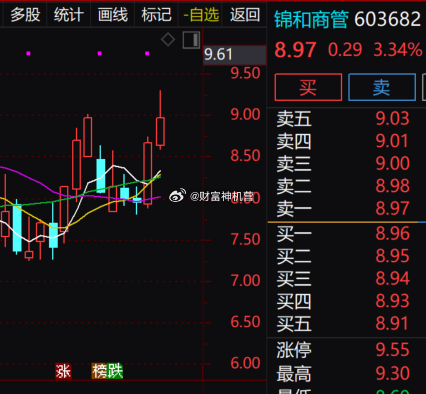Select the 买三 bid price 8.94
426x394 pixels.
392,278
